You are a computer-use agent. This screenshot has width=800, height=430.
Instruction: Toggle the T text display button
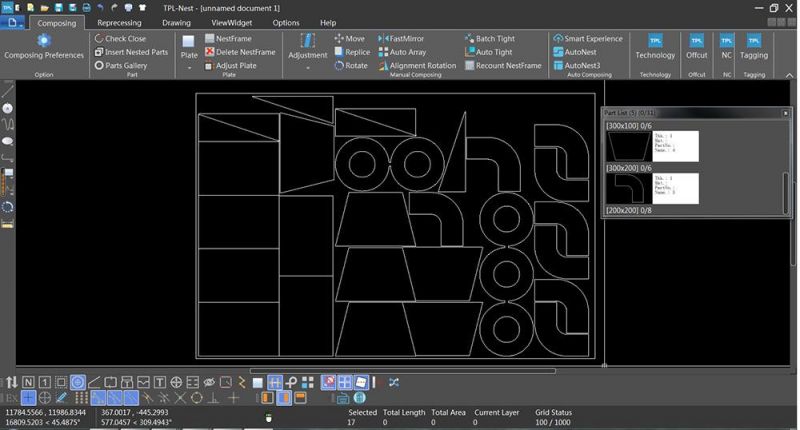click(160, 382)
